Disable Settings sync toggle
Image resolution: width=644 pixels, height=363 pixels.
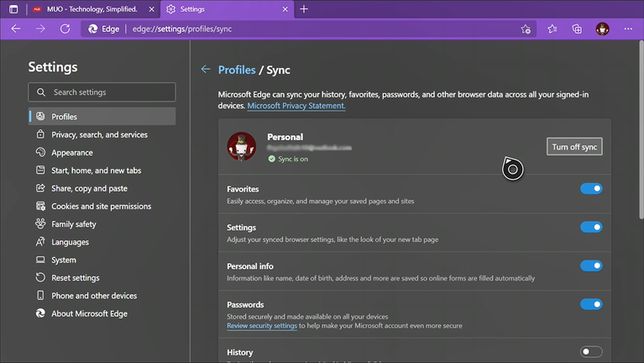[x=591, y=227]
